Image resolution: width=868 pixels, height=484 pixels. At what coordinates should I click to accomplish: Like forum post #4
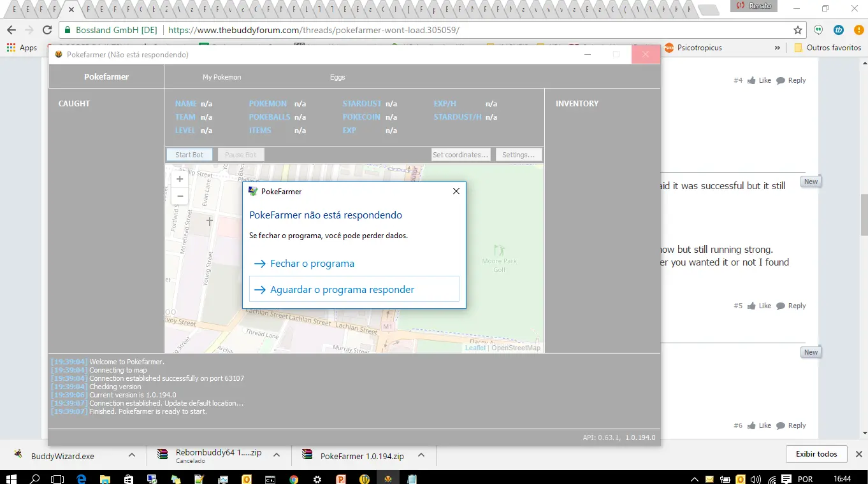pos(760,80)
